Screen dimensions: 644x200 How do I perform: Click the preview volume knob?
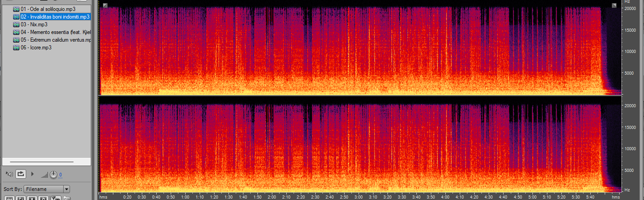coord(53,174)
